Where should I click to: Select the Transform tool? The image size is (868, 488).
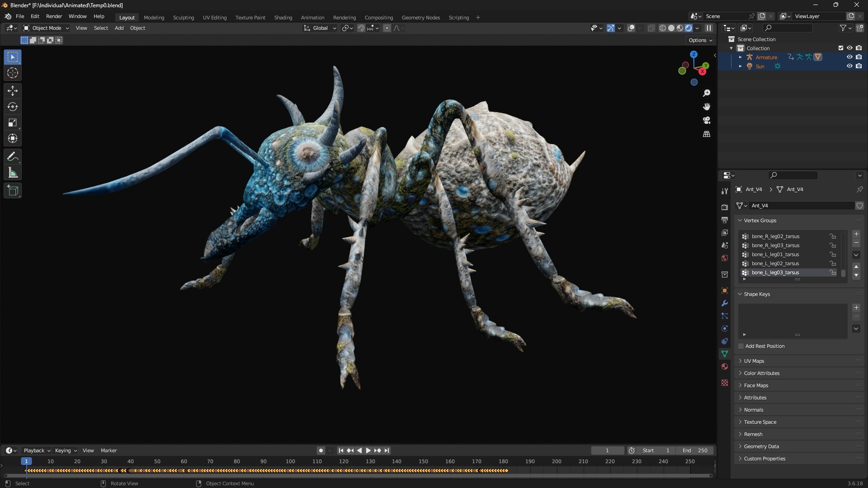coord(13,138)
